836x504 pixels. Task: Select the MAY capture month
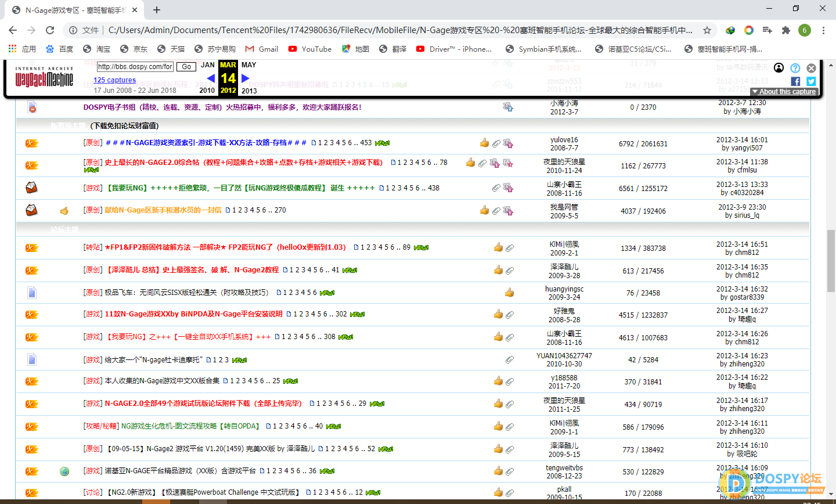point(248,65)
